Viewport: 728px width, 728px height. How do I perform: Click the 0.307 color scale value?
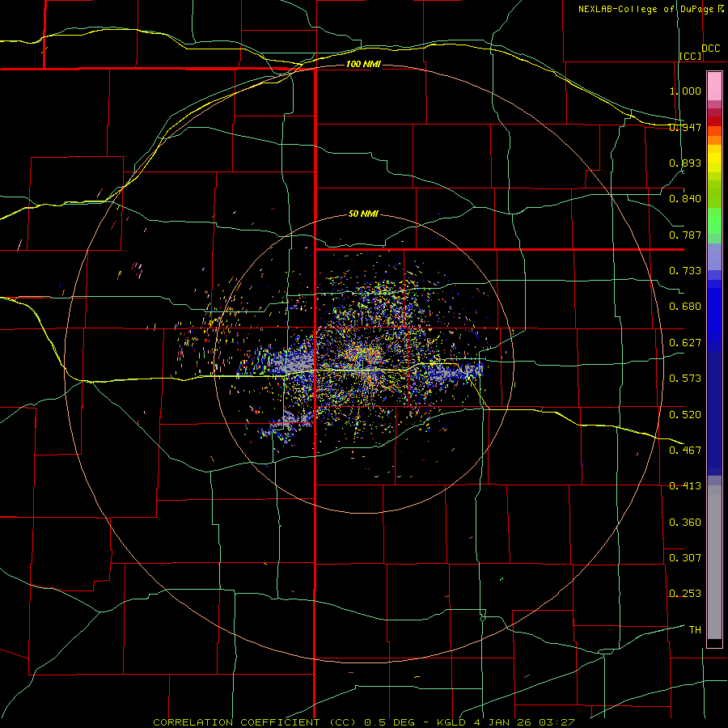coord(685,558)
